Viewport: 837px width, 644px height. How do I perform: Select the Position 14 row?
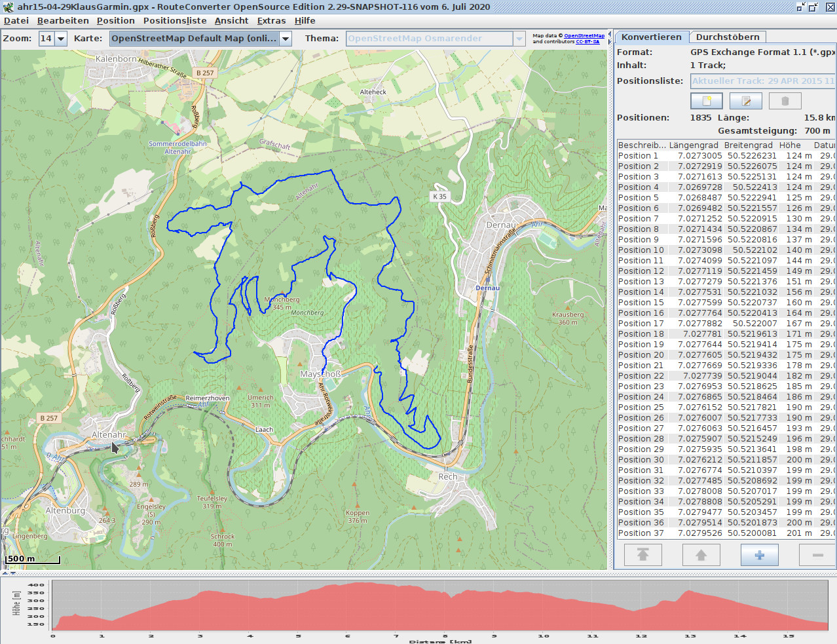[x=726, y=292]
